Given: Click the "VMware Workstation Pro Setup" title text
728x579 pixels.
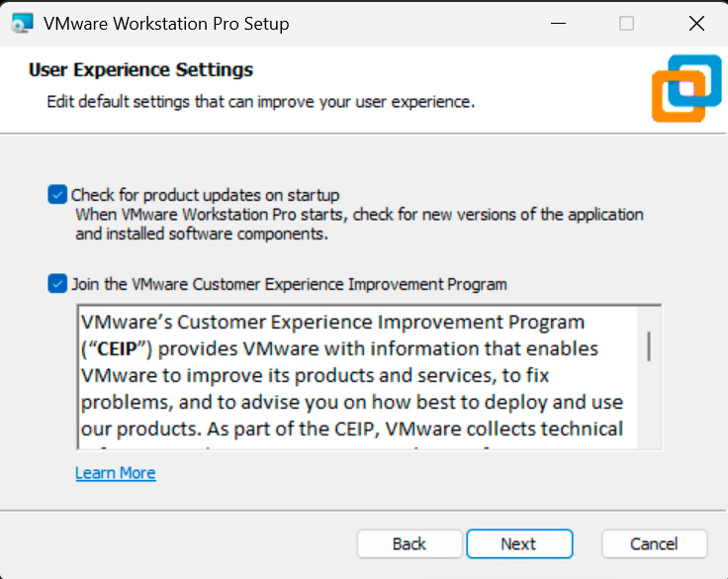Looking at the screenshot, I should pyautogui.click(x=166, y=23).
